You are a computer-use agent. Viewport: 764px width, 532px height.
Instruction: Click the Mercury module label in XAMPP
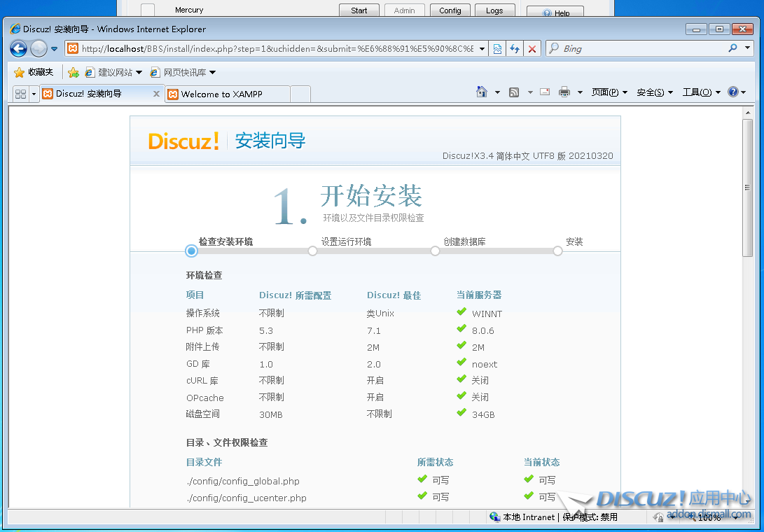189,10
